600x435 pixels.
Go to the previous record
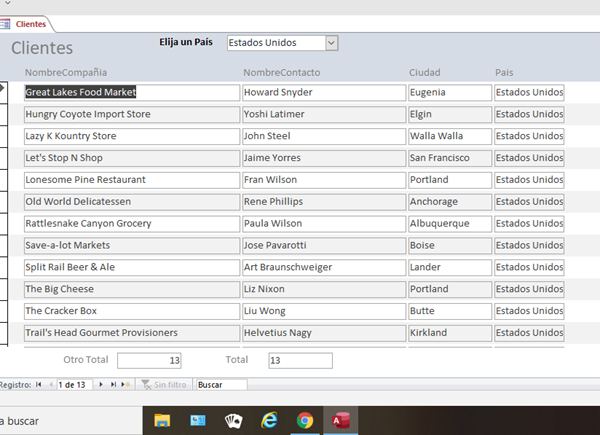pos(51,384)
